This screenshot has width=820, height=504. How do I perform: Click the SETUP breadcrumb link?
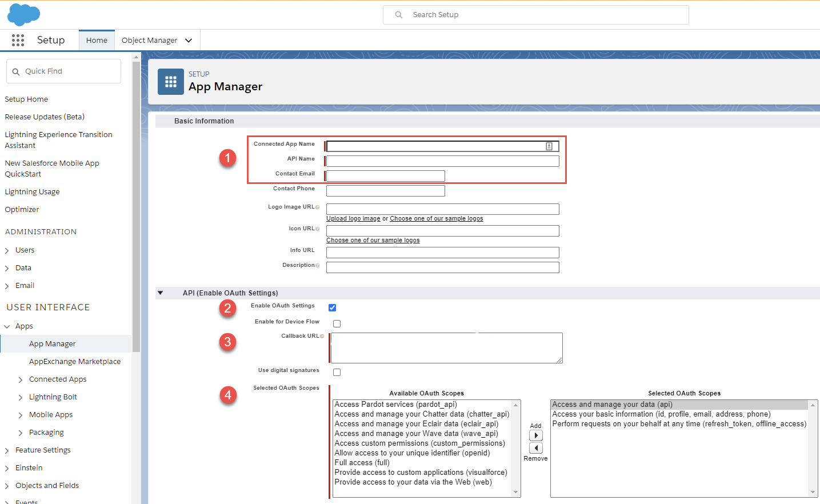click(x=199, y=74)
